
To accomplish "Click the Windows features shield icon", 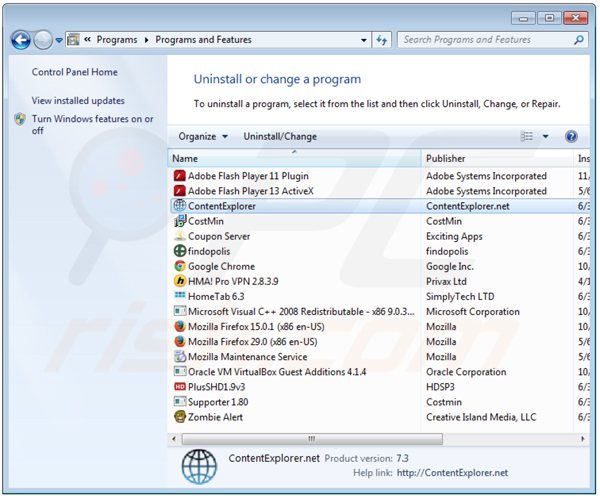I will coord(20,119).
